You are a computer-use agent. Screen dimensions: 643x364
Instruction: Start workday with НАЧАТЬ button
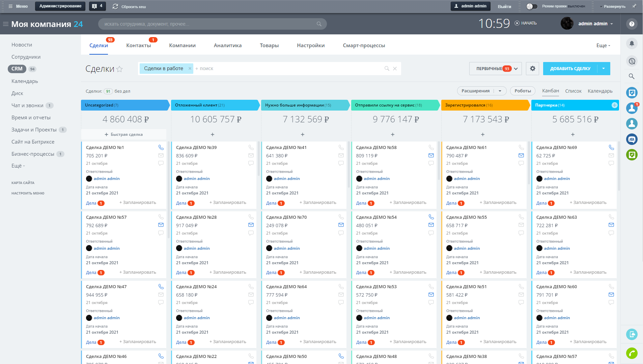526,23
